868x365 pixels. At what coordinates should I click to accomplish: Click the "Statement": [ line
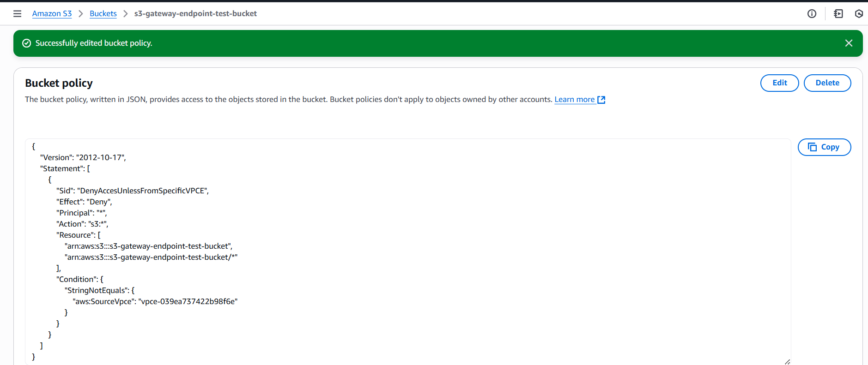coord(65,168)
